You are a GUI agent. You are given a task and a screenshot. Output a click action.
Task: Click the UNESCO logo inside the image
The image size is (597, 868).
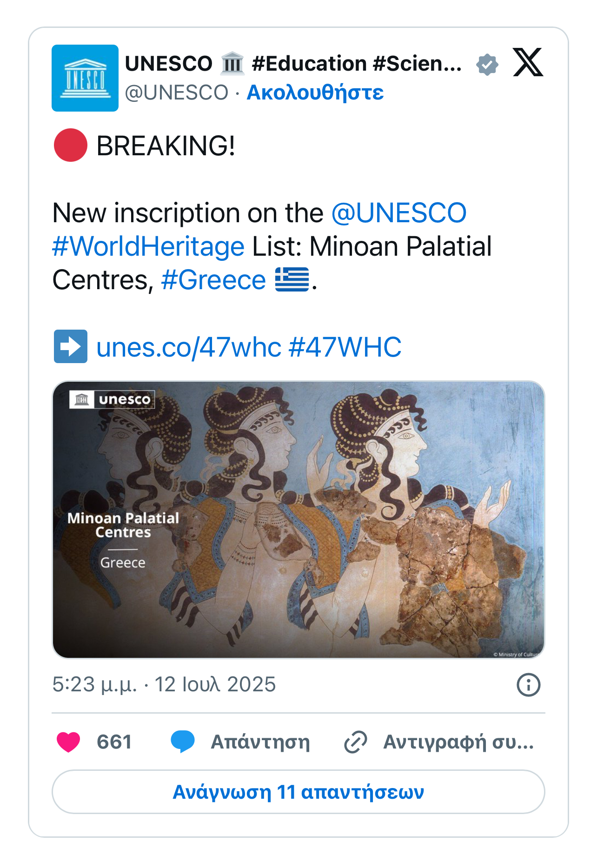pyautogui.click(x=112, y=399)
